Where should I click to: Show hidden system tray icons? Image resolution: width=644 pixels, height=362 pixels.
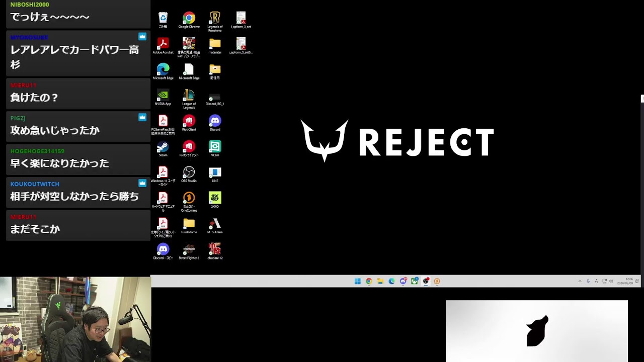point(580,281)
